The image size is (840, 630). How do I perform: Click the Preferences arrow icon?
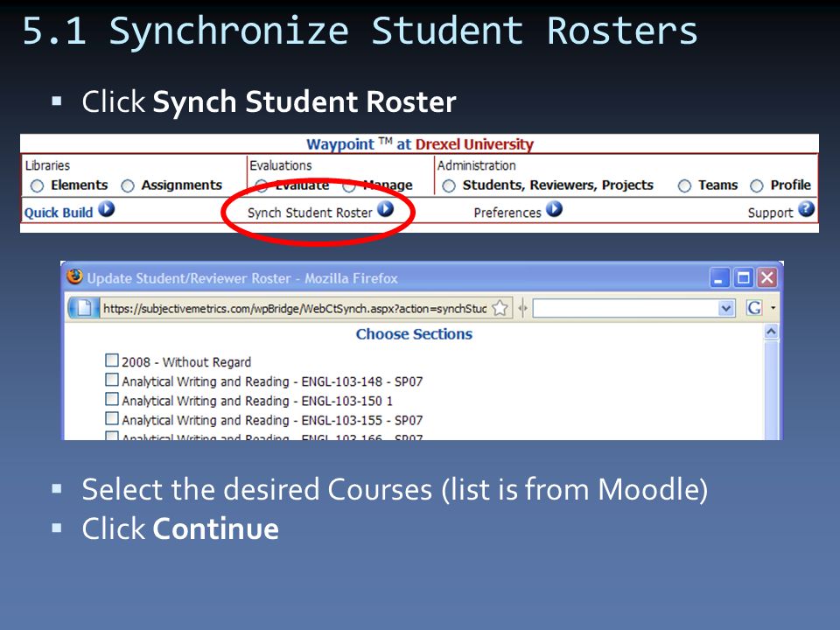(554, 208)
